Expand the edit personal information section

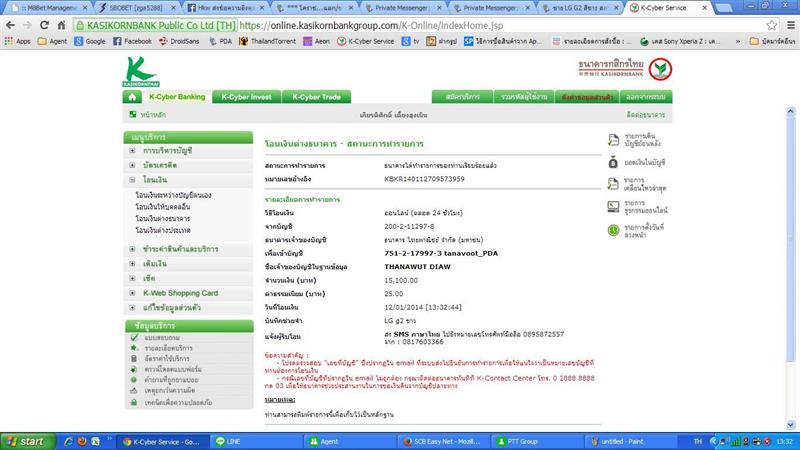click(132, 308)
